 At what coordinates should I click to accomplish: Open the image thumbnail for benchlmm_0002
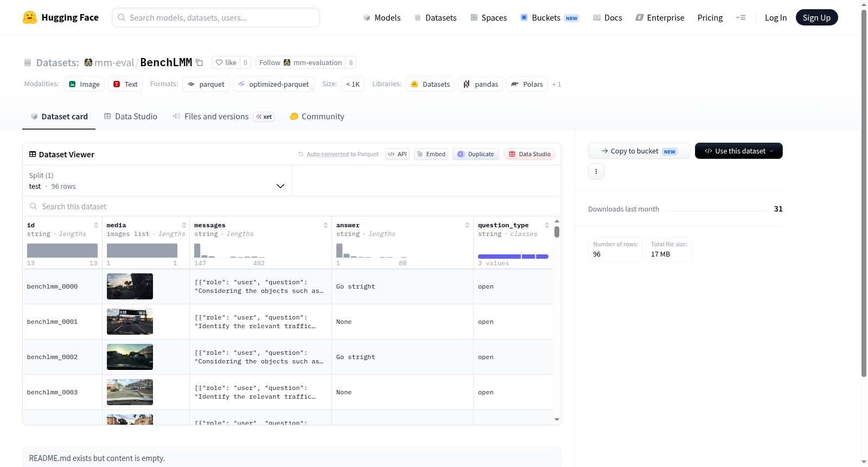pos(130,357)
